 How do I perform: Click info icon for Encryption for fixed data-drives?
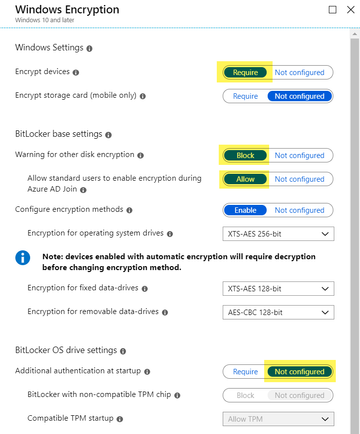[x=145, y=289]
